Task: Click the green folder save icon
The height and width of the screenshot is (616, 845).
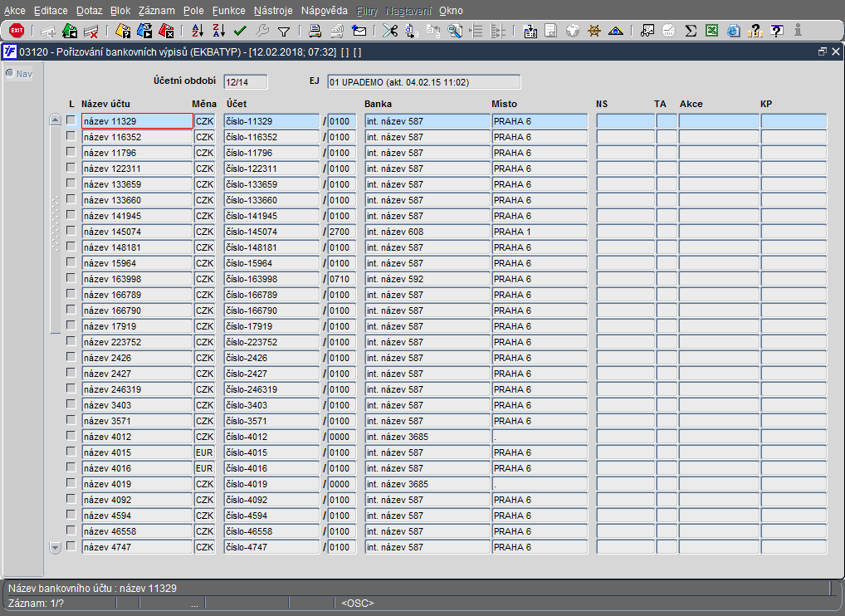Action: (x=70, y=31)
